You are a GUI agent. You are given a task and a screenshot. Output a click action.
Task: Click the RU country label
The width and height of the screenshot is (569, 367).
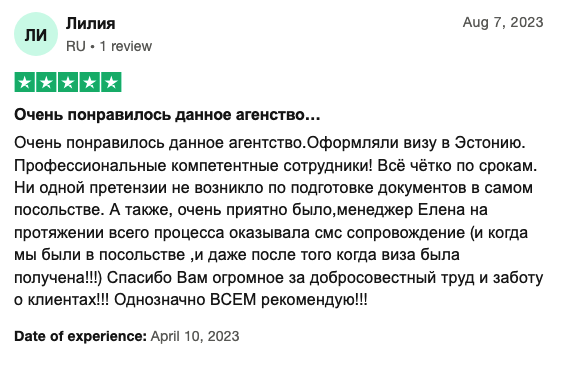coord(76,46)
